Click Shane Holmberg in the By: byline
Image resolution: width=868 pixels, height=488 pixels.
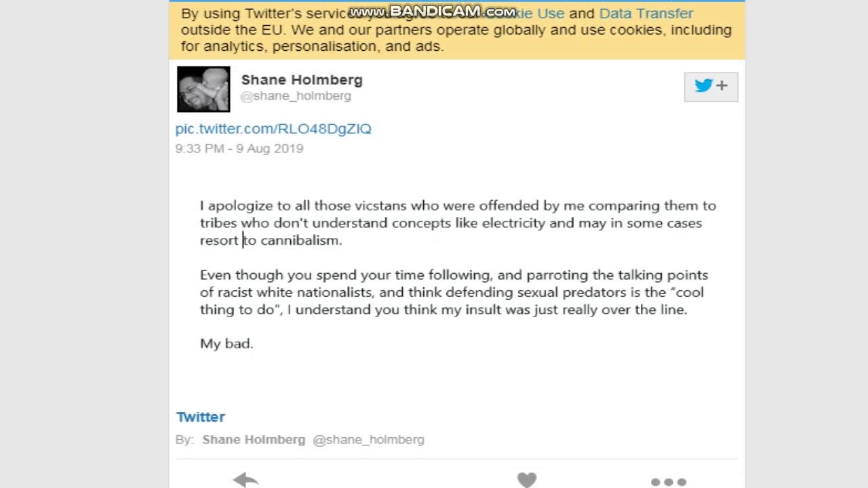pyautogui.click(x=254, y=440)
